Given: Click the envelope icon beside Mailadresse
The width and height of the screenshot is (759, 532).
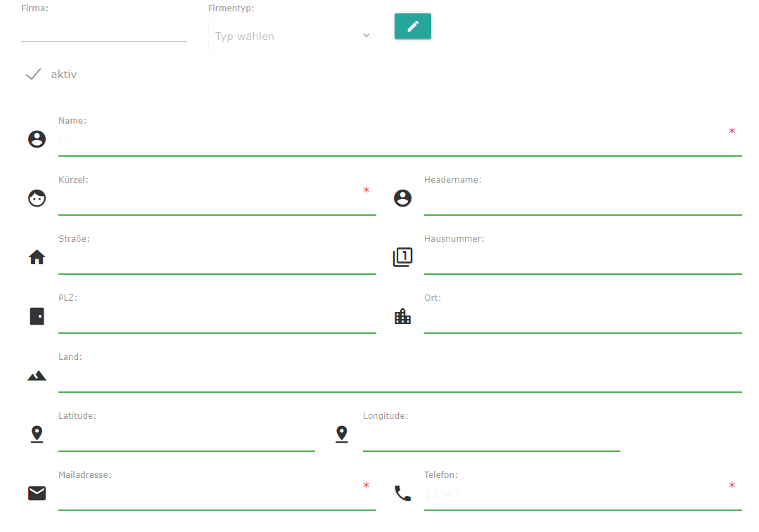Looking at the screenshot, I should tap(37, 493).
